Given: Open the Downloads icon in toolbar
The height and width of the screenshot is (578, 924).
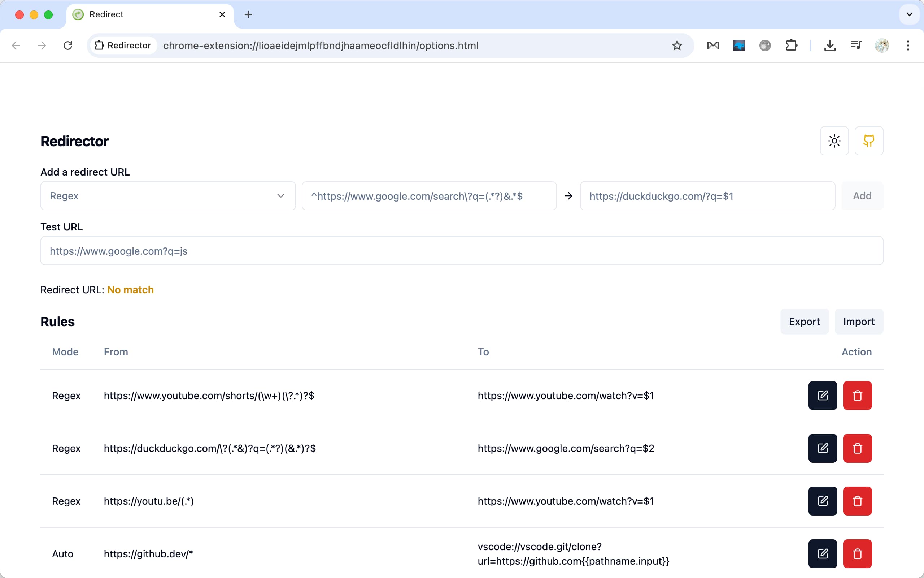Looking at the screenshot, I should click(830, 46).
